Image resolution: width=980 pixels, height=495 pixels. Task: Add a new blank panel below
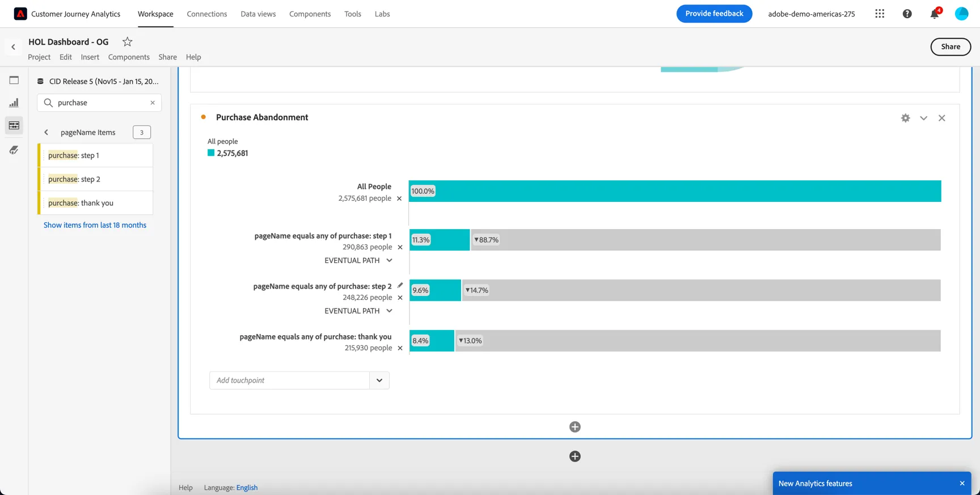pos(575,456)
